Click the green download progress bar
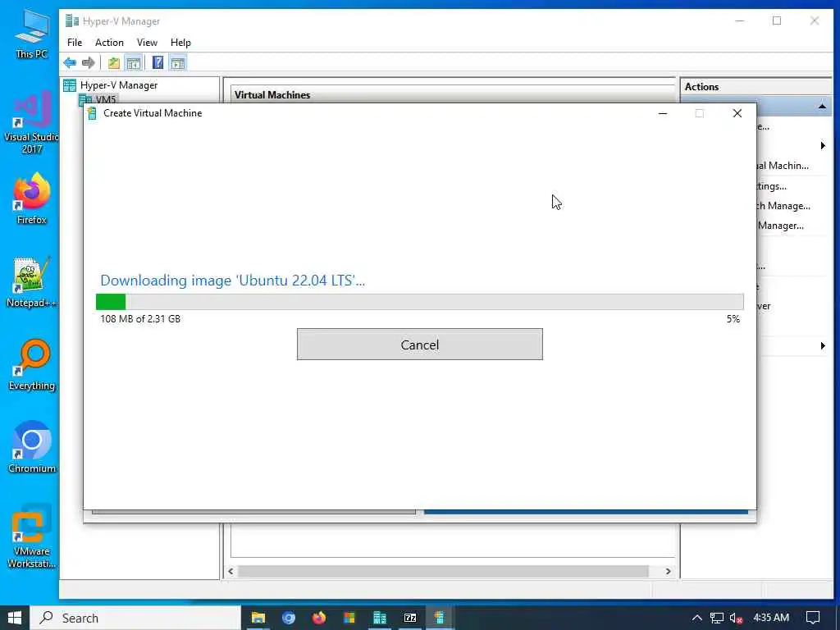The width and height of the screenshot is (840, 630). point(419,302)
